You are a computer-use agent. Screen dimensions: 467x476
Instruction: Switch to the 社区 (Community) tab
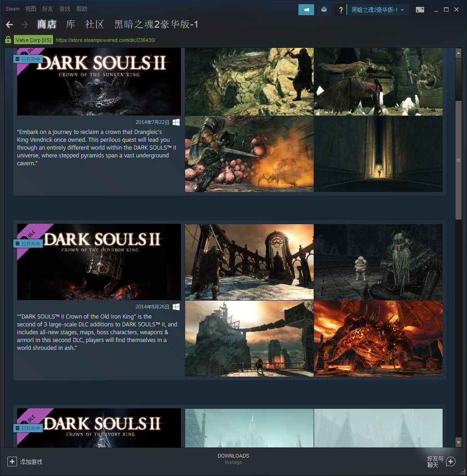click(94, 24)
